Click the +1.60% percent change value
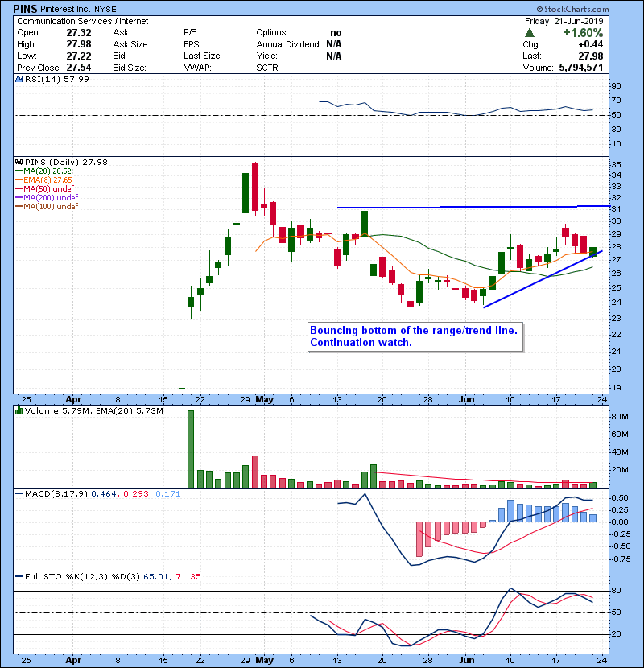The image size is (644, 668). click(x=583, y=33)
